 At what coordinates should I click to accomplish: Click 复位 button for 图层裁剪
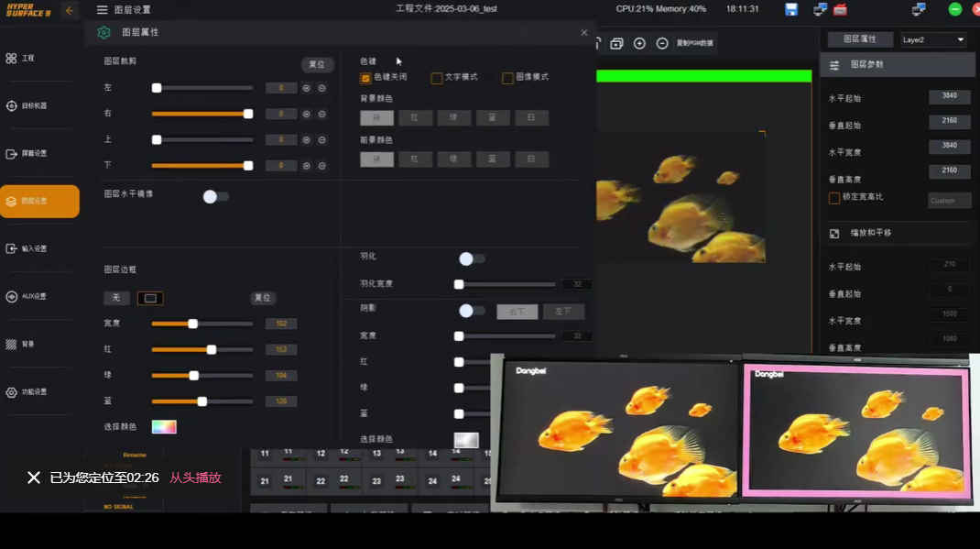(x=317, y=65)
